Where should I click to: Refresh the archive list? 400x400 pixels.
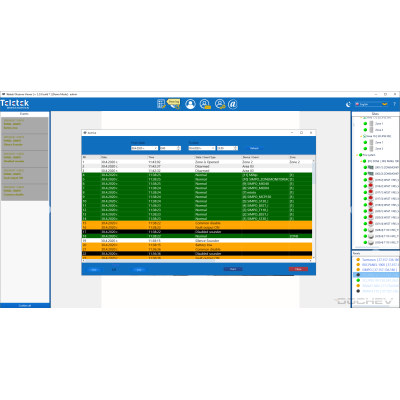coord(254,148)
